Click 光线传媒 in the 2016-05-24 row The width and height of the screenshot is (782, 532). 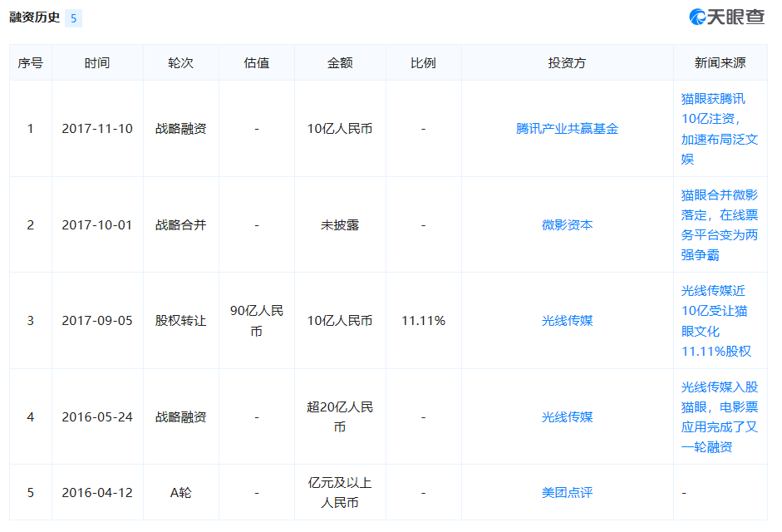[567, 417]
